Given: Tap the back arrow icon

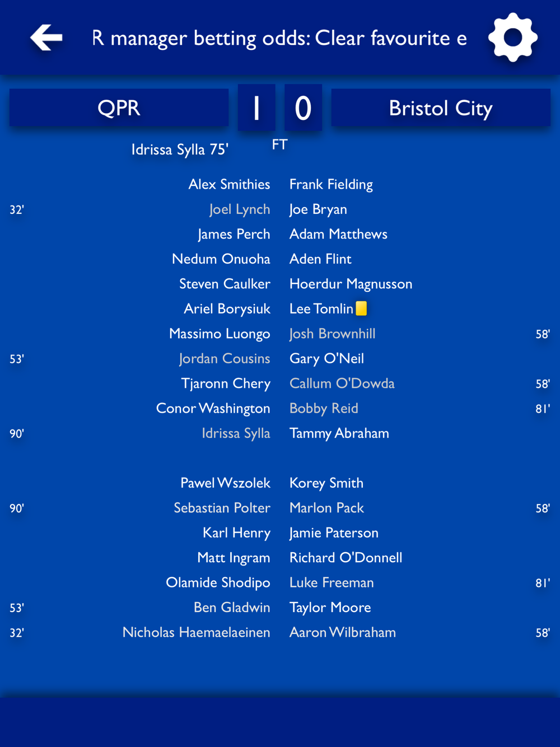Looking at the screenshot, I should coord(46,38).
